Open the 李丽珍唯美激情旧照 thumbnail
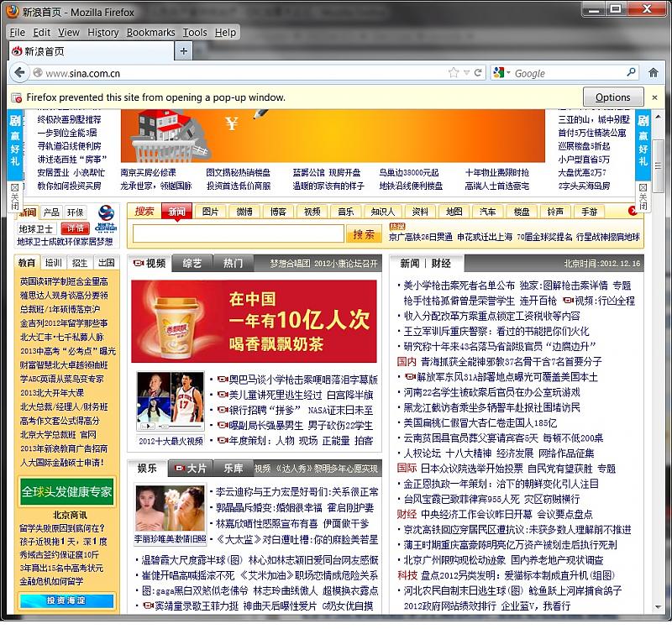Screen dimensions: 672x629 (x=170, y=508)
